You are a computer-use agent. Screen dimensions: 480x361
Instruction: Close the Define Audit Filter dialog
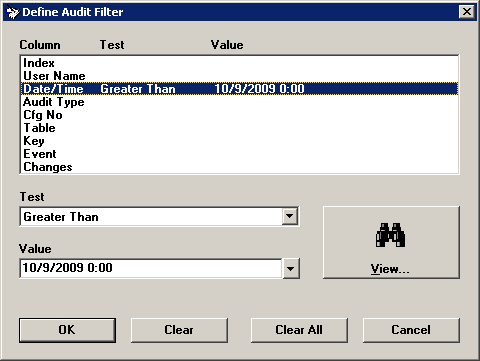(x=467, y=12)
